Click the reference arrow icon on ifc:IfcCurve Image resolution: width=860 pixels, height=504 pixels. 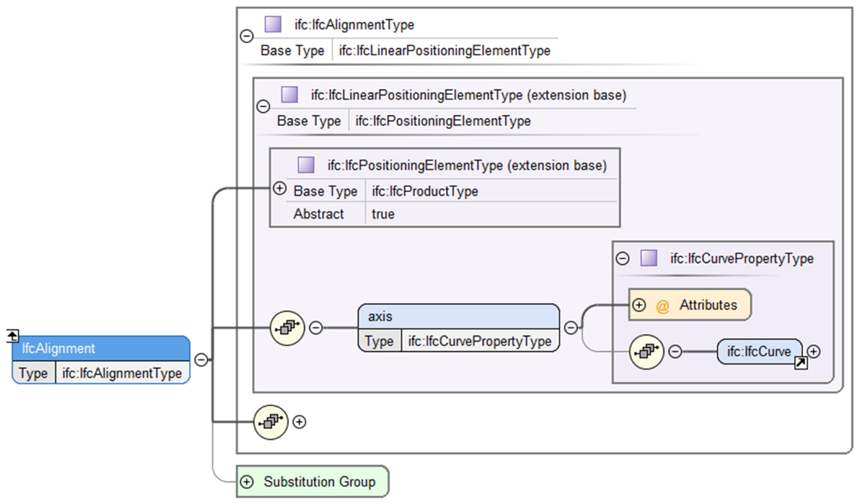point(801,363)
